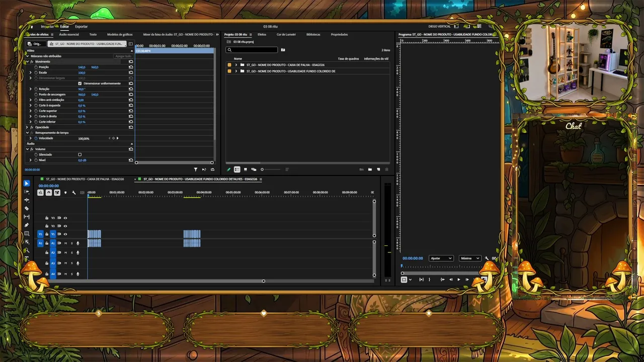Expand the Rotação property
The image size is (644, 362).
[x=31, y=89]
